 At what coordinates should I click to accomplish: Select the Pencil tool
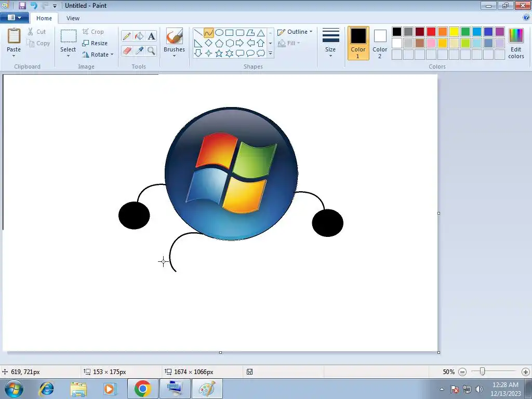click(x=127, y=36)
